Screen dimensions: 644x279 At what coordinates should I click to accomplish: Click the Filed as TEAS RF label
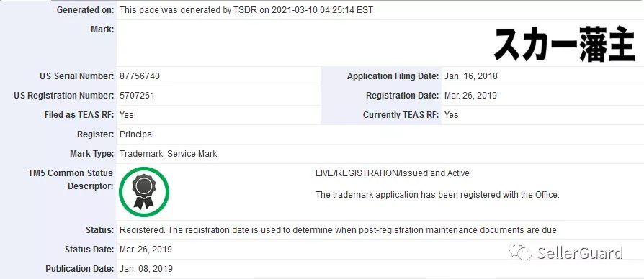[x=79, y=115]
